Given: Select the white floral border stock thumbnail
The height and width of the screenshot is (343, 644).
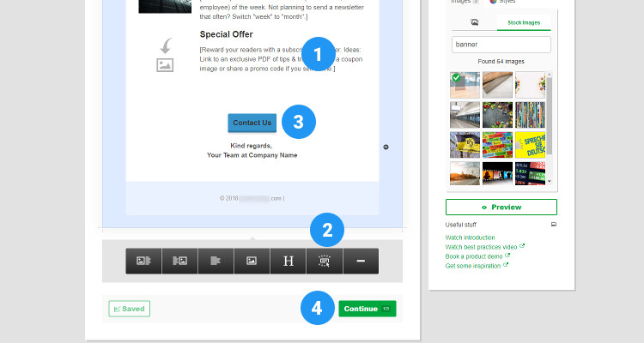Looking at the screenshot, I should click(x=530, y=85).
